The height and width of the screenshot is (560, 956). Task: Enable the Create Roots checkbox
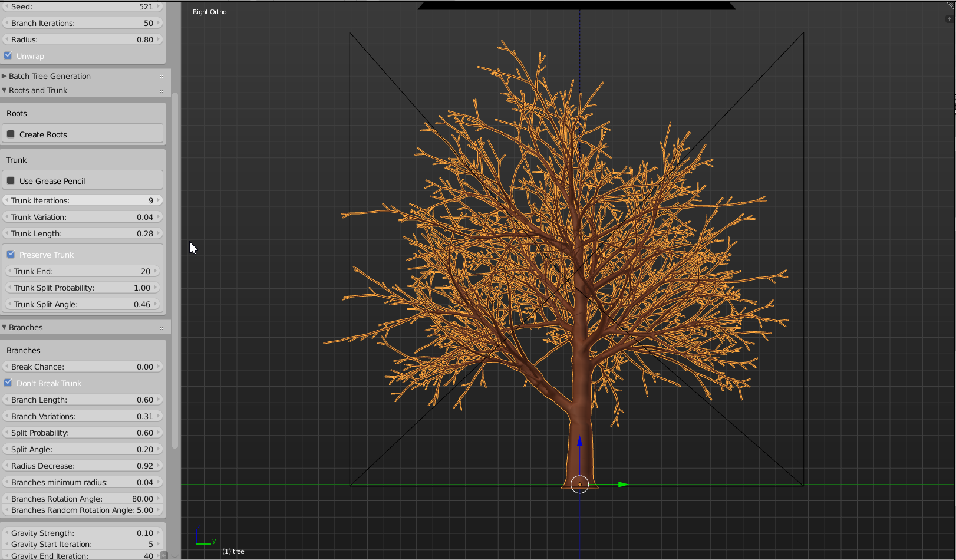pos(11,134)
